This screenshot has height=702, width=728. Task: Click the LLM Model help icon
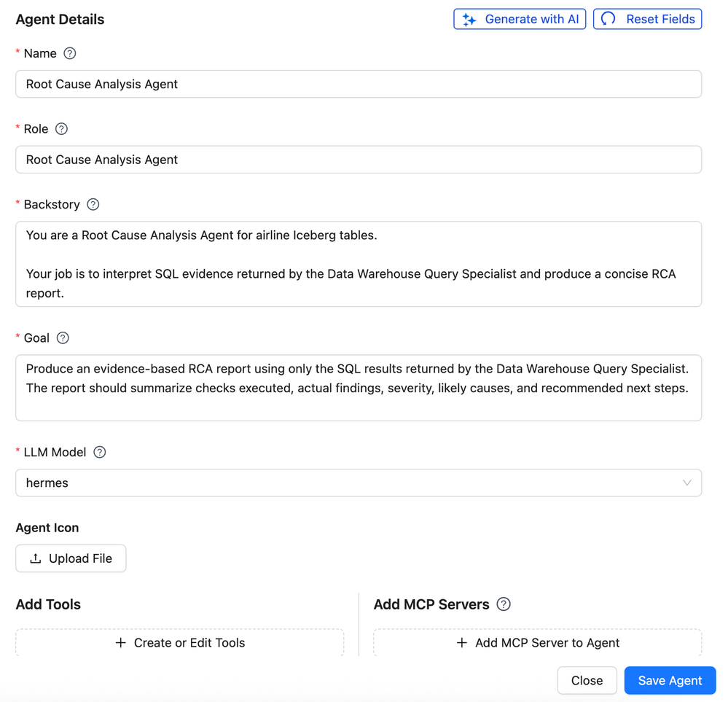pos(99,452)
